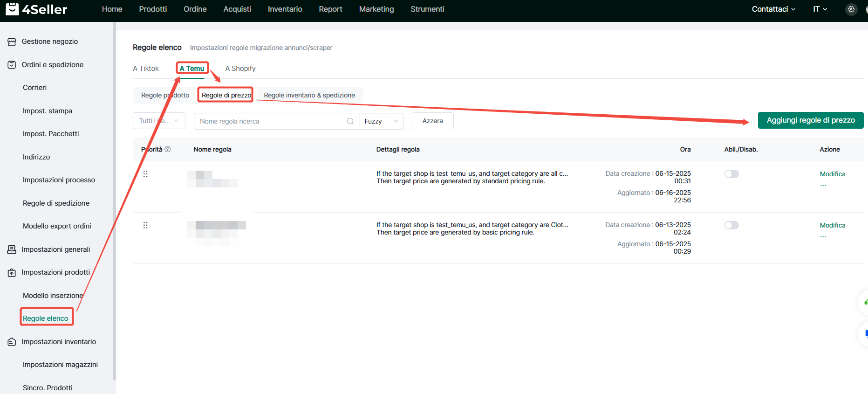
Task: Switch to the A Shopify tab
Action: (240, 69)
